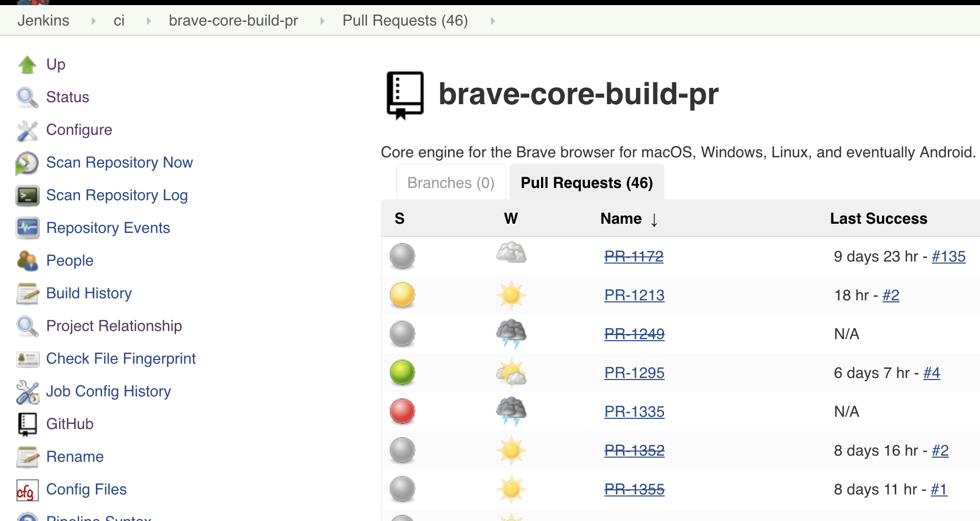Click the red status ball for PR-1335
Screen dimensions: 980x521
tap(402, 411)
